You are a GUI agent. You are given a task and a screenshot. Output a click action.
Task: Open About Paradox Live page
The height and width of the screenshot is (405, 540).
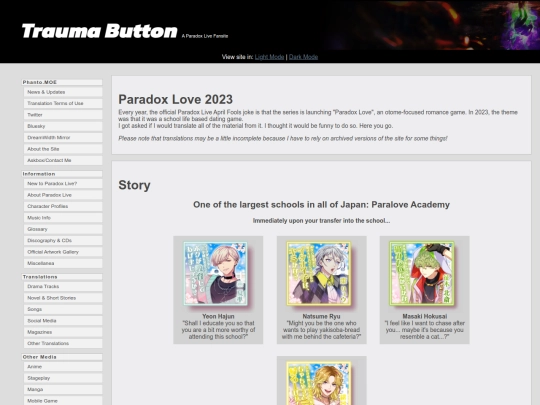pos(63,195)
